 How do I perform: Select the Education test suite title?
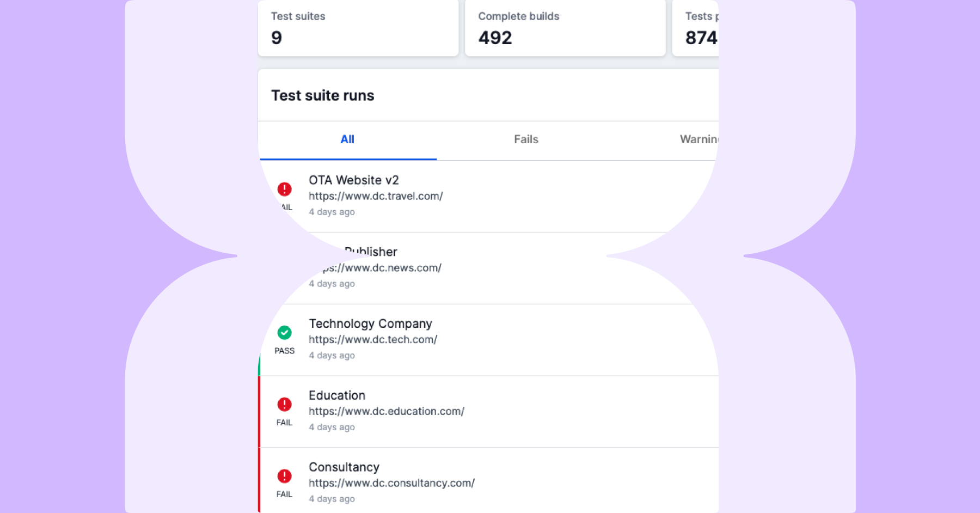(337, 395)
